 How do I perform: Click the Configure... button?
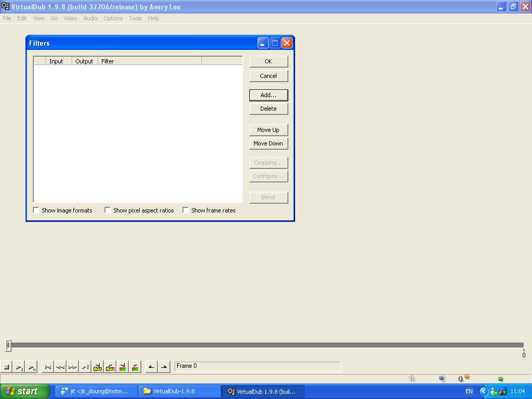coord(269,176)
